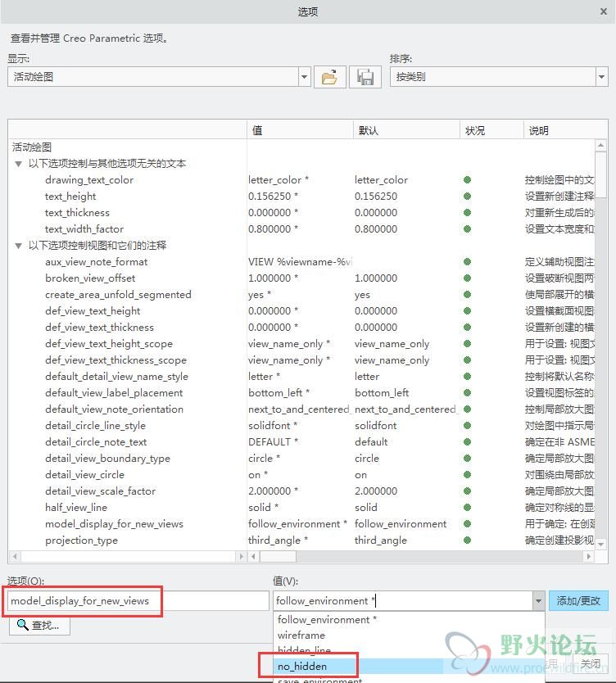Select default_view_note_orientation option
The width and height of the screenshot is (616, 683).
(114, 409)
